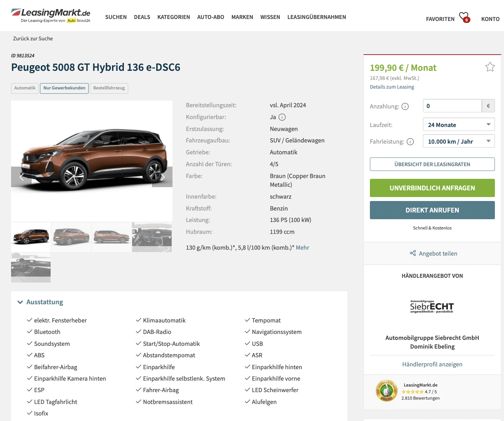Click the Tempomat equipment entry
The height and width of the screenshot is (421, 504).
266,320
